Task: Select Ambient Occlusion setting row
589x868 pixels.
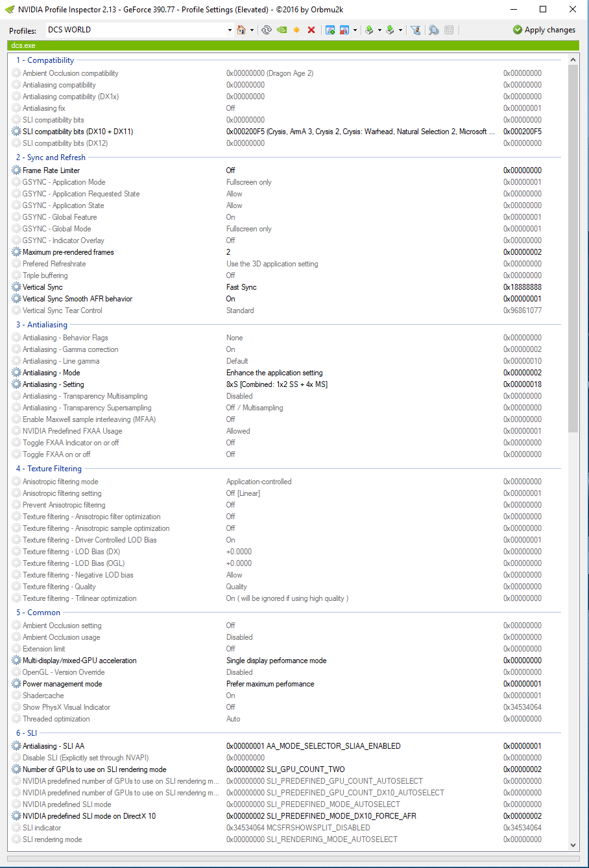Action: [x=287, y=626]
